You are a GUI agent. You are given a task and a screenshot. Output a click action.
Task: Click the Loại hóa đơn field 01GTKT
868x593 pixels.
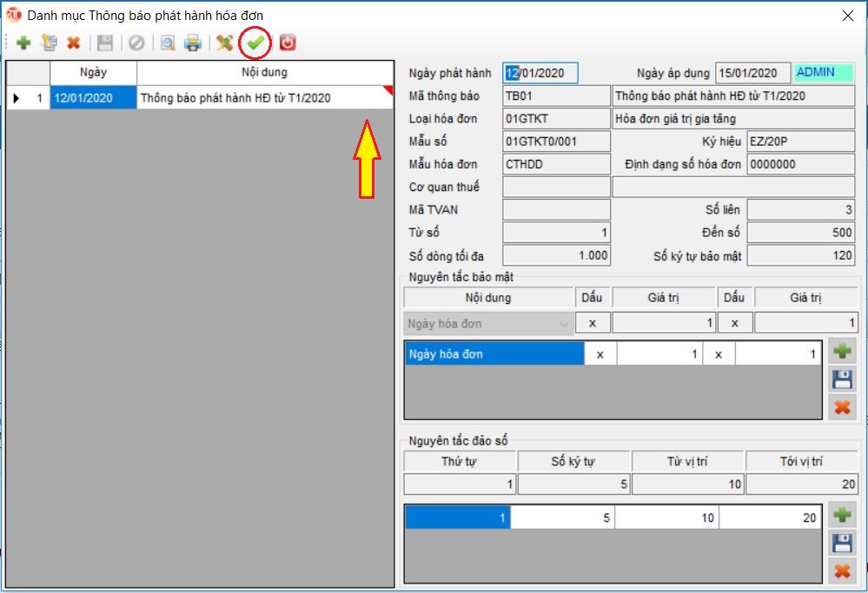(556, 118)
